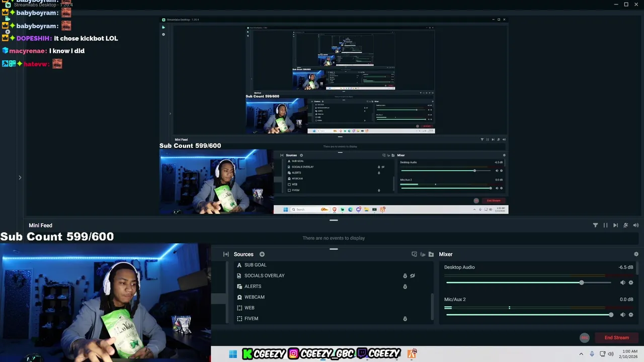Click the nested Streamlabs preview window capture
Image resolution: width=644 pixels, height=362 pixels.
point(334,116)
